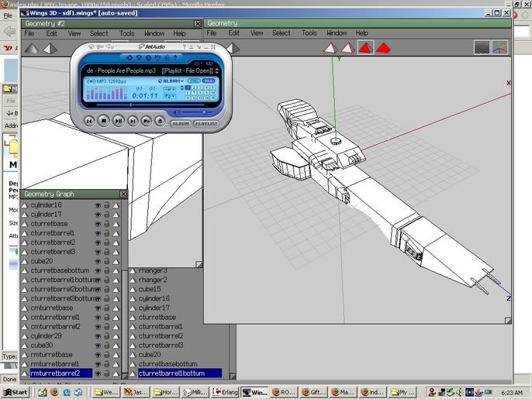Toggle the axes display icon
This screenshot has width=532, height=399.
pos(500,48)
